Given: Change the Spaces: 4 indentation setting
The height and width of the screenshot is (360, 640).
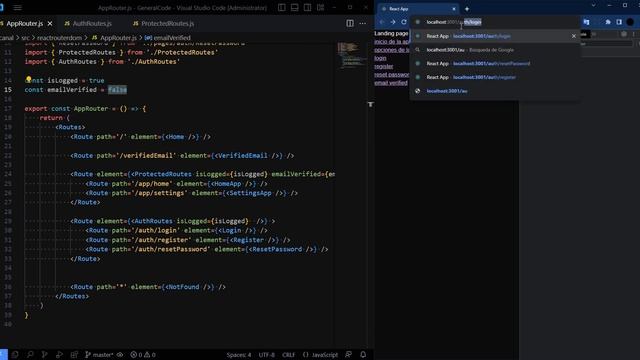Looking at the screenshot, I should click(239, 355).
